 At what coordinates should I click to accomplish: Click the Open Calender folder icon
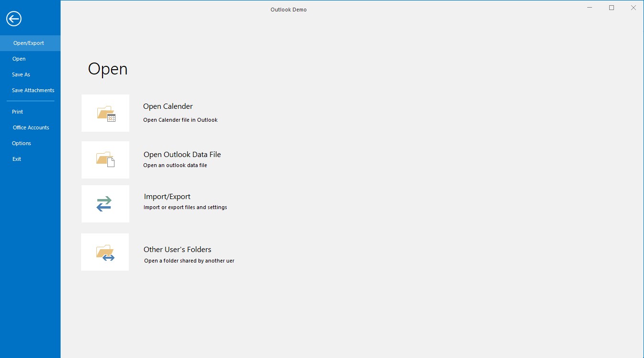tap(105, 113)
